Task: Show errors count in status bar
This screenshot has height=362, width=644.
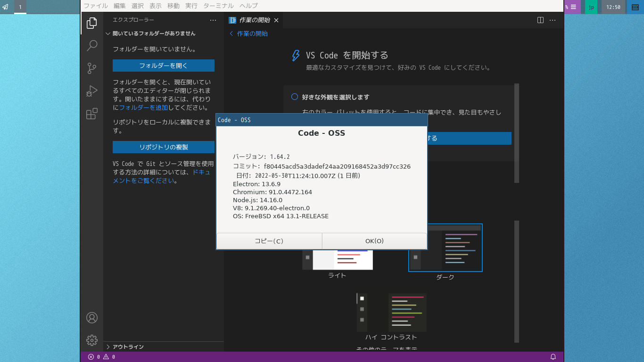Action: point(94,357)
